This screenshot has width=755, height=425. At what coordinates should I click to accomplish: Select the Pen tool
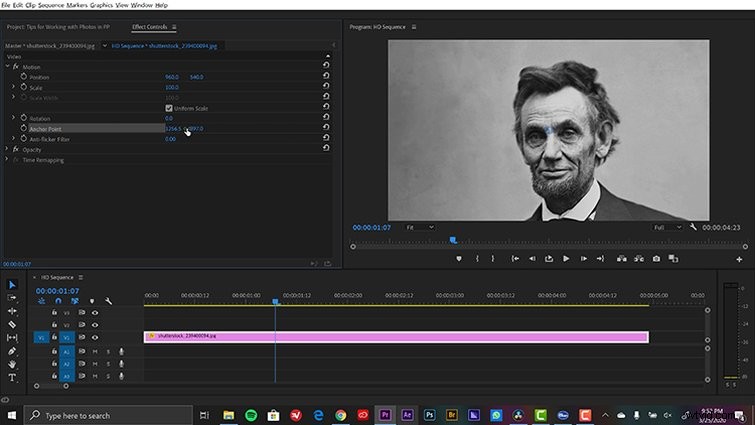coord(12,351)
